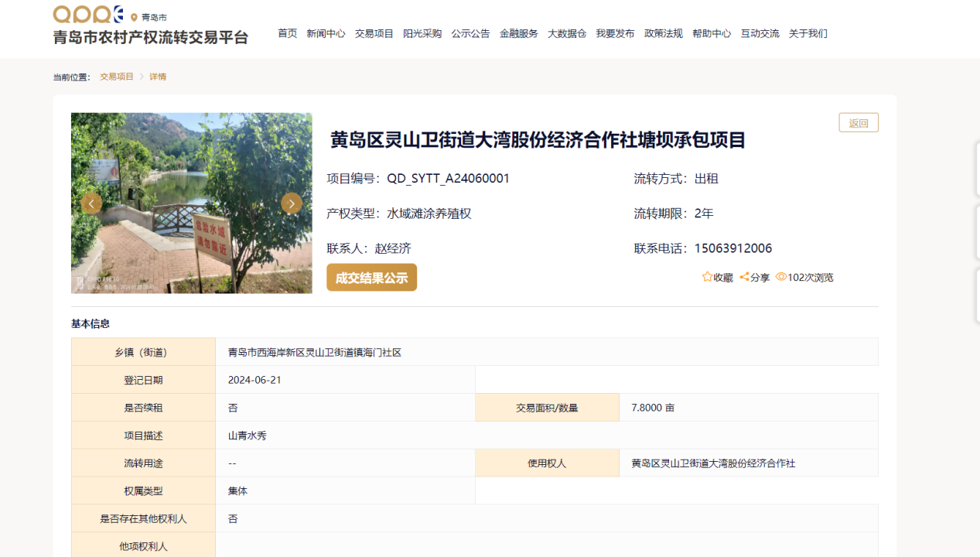Open the 帮助中心 menu item
Screen dimensions: 980x557
(x=712, y=33)
